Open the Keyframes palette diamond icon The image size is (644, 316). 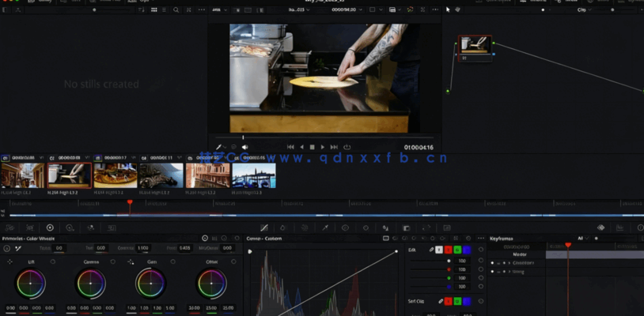tap(600, 228)
